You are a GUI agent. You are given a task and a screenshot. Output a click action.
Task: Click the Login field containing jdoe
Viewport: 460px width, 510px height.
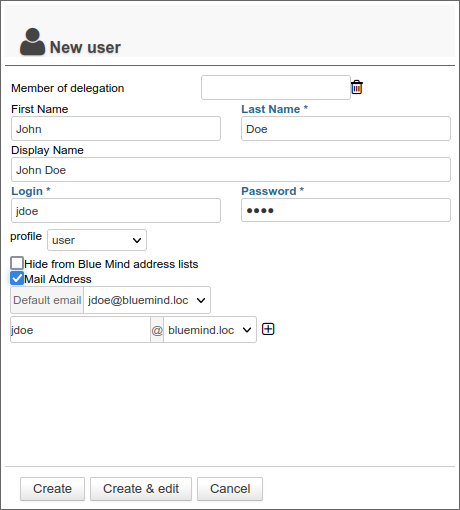[x=116, y=211]
